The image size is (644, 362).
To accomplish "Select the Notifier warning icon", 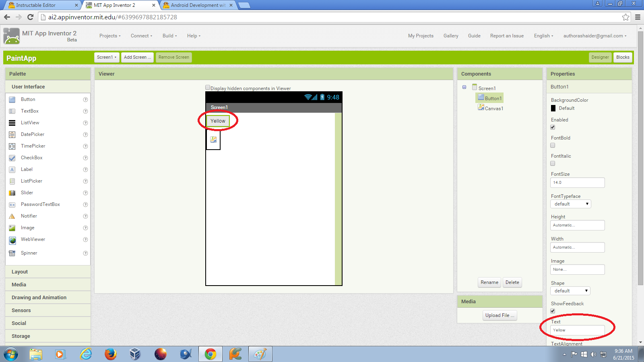I will (x=12, y=216).
